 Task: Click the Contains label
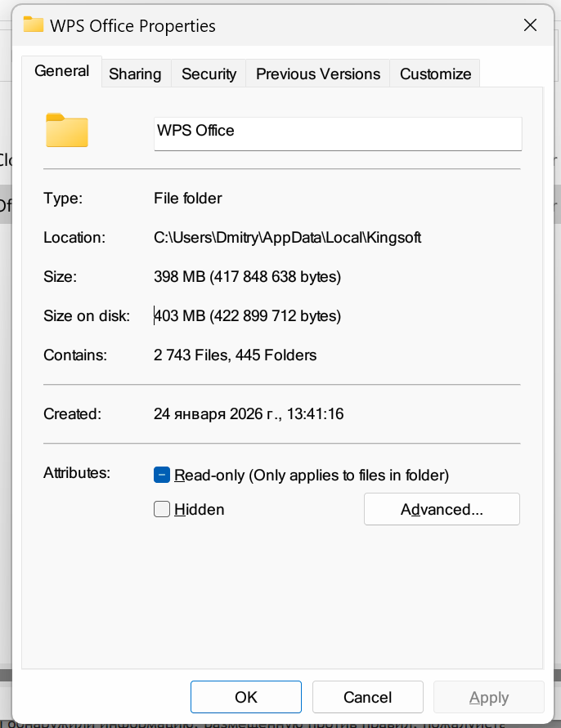click(x=75, y=355)
